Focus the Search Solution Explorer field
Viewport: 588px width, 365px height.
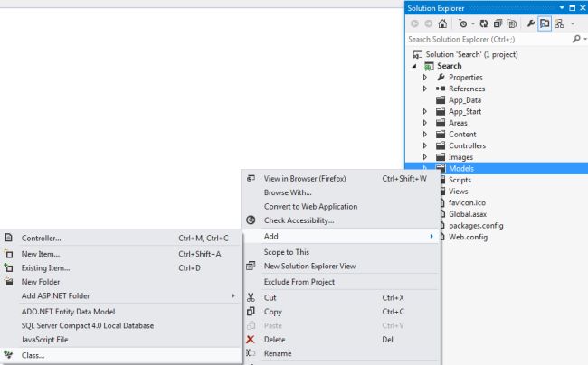click(x=489, y=40)
